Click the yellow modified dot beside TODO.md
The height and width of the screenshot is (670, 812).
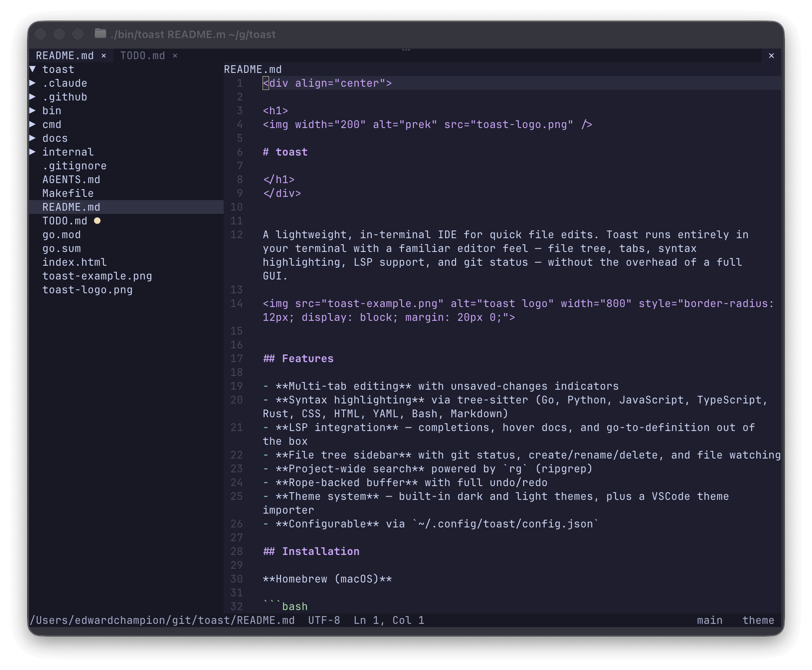click(97, 221)
